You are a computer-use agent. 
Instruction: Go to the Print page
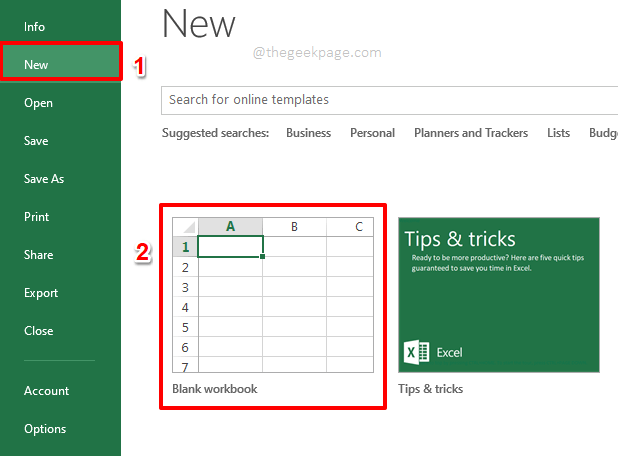tap(37, 217)
